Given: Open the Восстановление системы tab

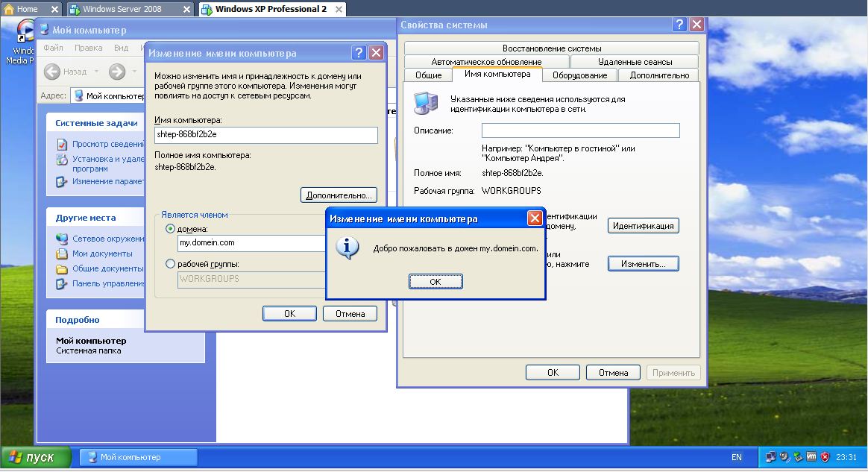Looking at the screenshot, I should pyautogui.click(x=551, y=48).
